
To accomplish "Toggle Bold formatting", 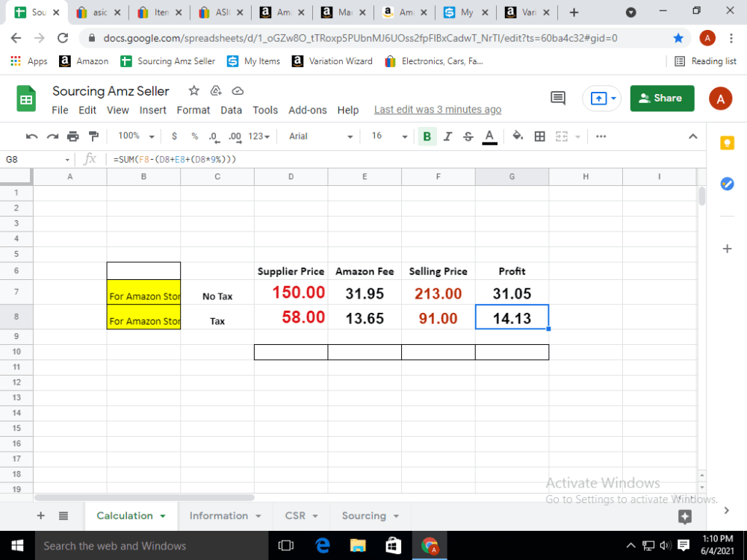I will [427, 137].
